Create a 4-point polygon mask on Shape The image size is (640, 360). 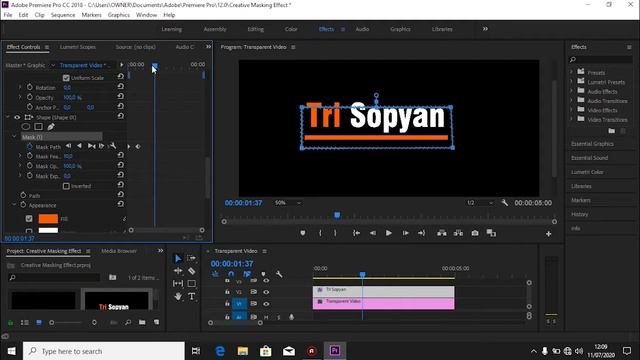click(x=38, y=127)
